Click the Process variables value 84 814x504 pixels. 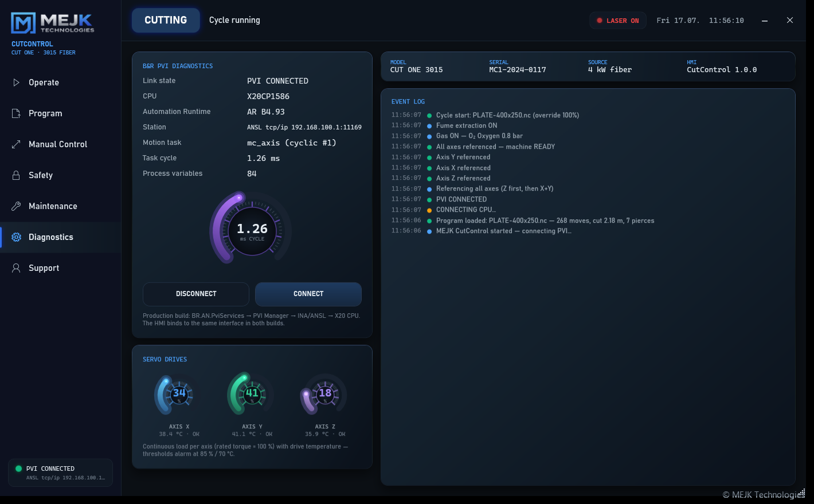tap(252, 174)
